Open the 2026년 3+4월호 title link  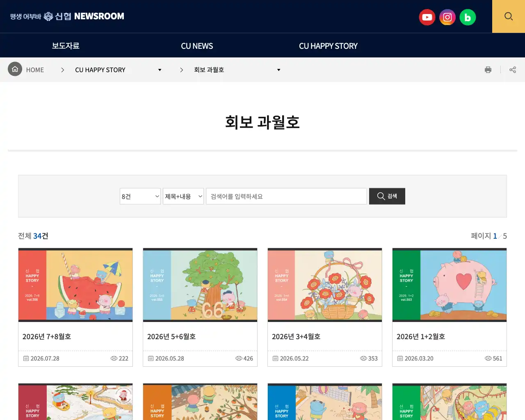296,337
